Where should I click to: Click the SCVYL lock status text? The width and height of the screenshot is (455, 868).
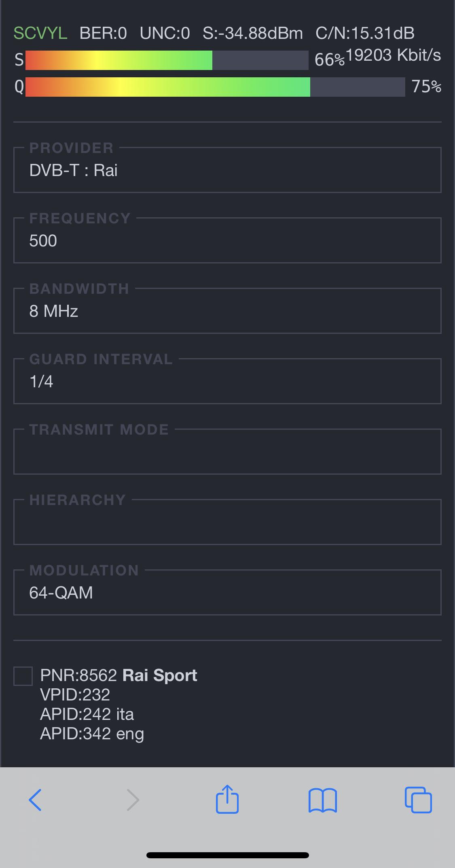40,33
